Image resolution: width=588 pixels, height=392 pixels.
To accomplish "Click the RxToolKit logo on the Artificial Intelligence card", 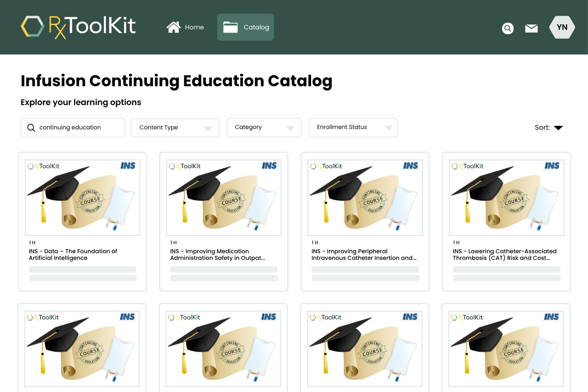I will (x=43, y=166).
